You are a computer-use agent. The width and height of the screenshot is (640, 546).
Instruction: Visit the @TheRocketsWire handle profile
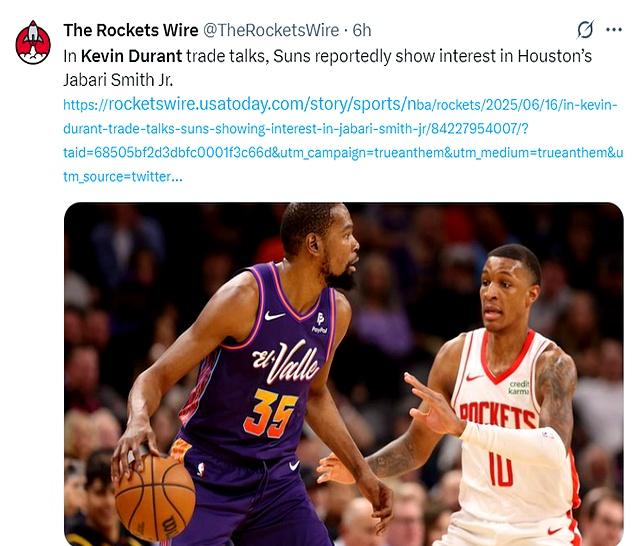tap(271, 30)
